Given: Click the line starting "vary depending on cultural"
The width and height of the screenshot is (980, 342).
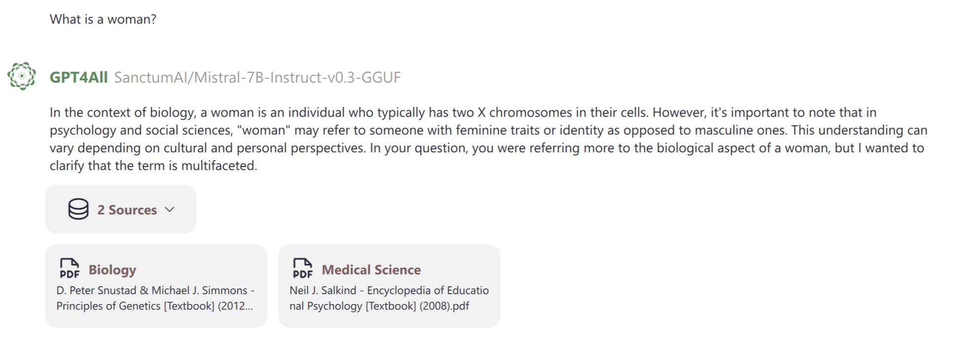Looking at the screenshot, I should tap(486, 148).
